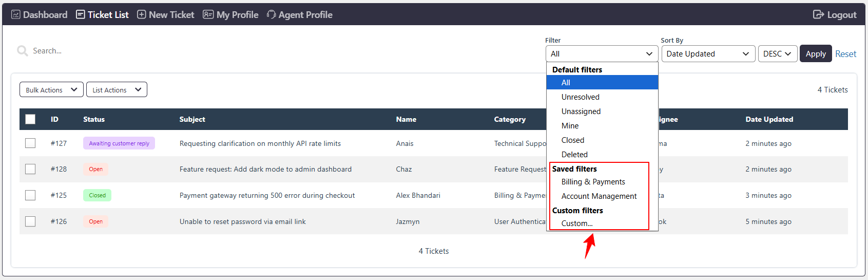The height and width of the screenshot is (280, 868).
Task: Click the Date Updated column header
Action: click(x=769, y=119)
